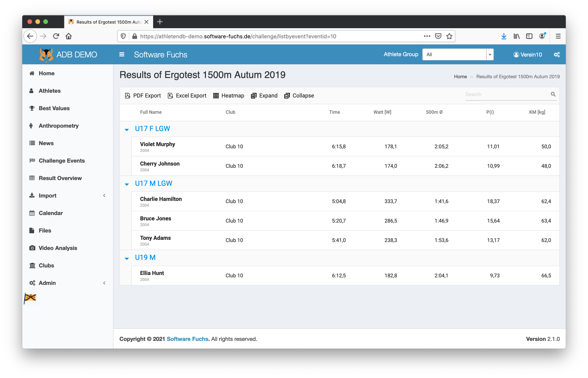Viewport: 588px width, 378px height.
Task: Select Tony Adams row name
Action: tap(155, 238)
